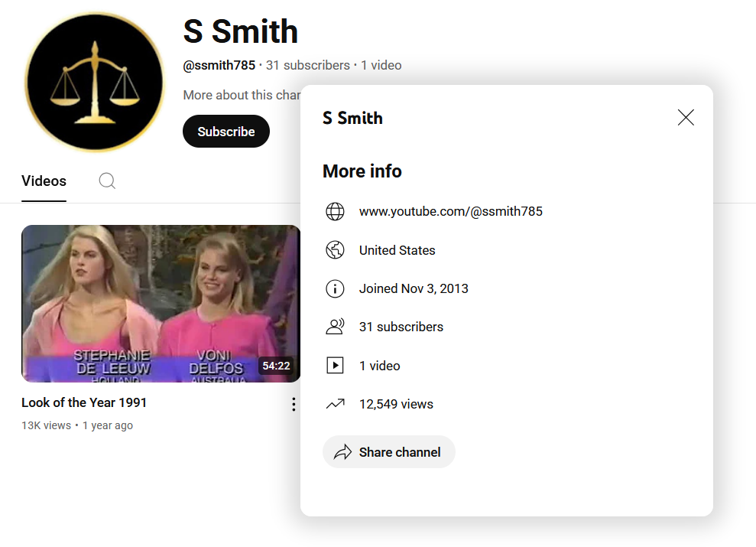Click the www.youtube.com/@ssmith785 link
Image resolution: width=756 pixels, height=547 pixels.
click(451, 211)
